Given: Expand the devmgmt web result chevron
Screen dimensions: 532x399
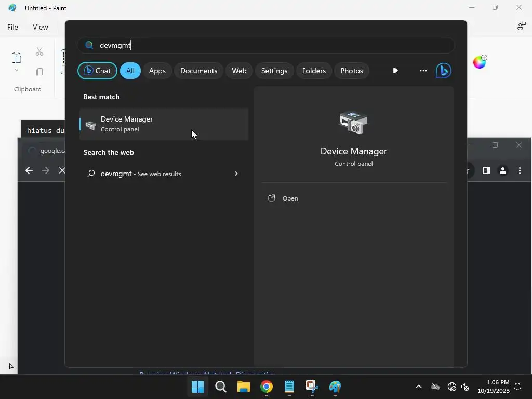Looking at the screenshot, I should 236,174.
